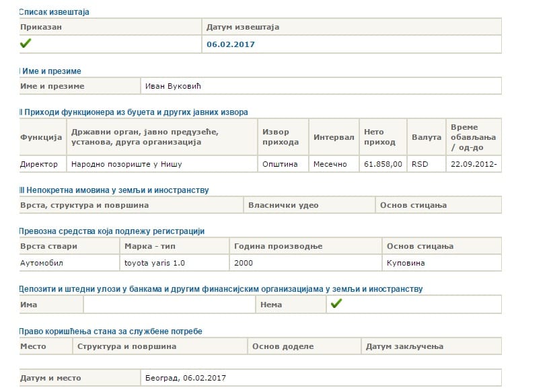
Task: Click the Власнички удео column header
Action: (x=283, y=205)
